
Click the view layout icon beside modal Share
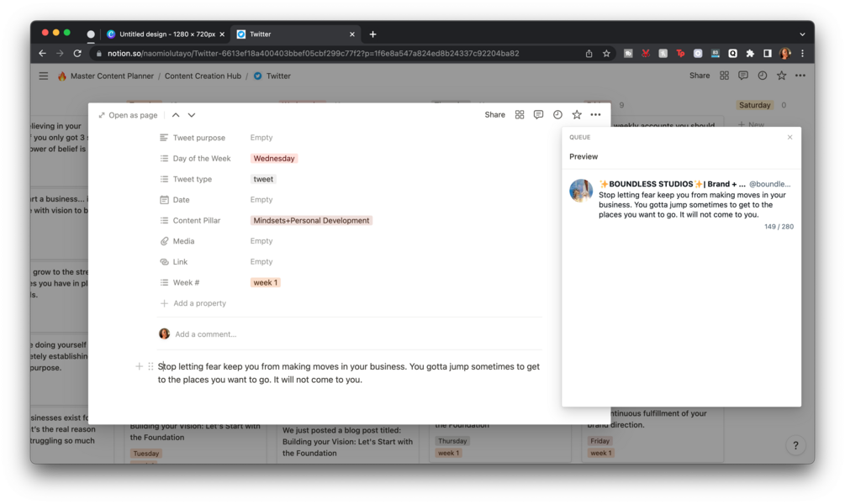click(x=520, y=115)
